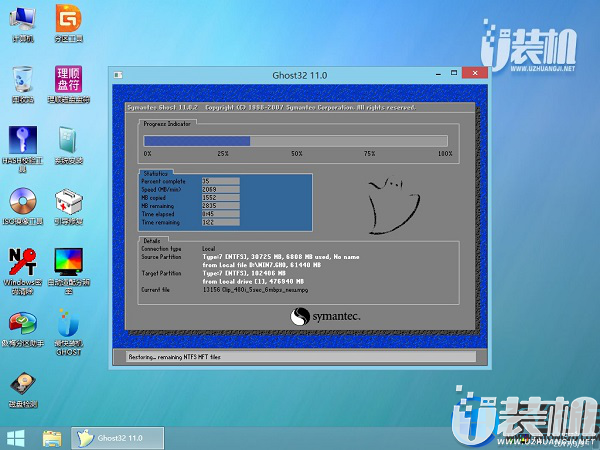
Task: Click the 'Restoring... remaining NTFS MFT files' status bar
Action: 301,357
